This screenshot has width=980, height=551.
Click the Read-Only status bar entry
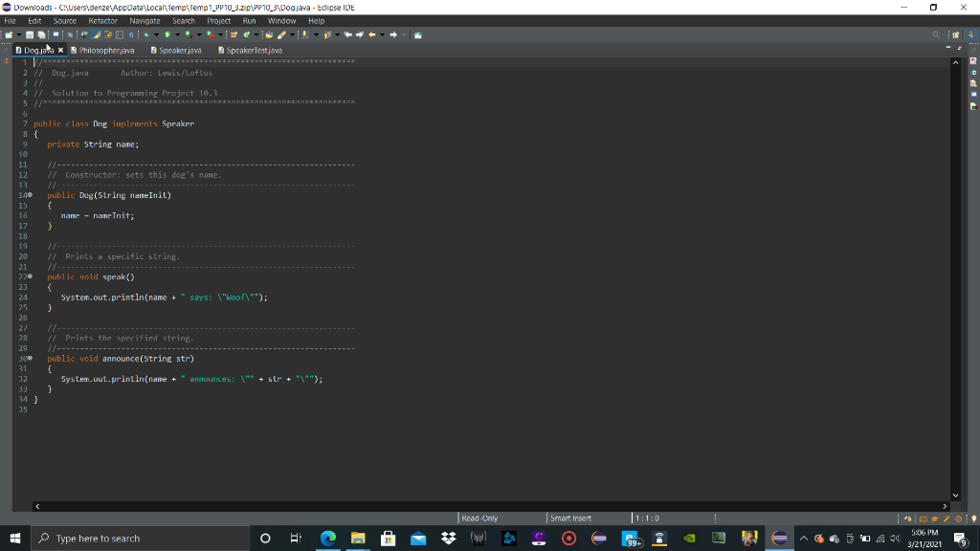point(479,518)
